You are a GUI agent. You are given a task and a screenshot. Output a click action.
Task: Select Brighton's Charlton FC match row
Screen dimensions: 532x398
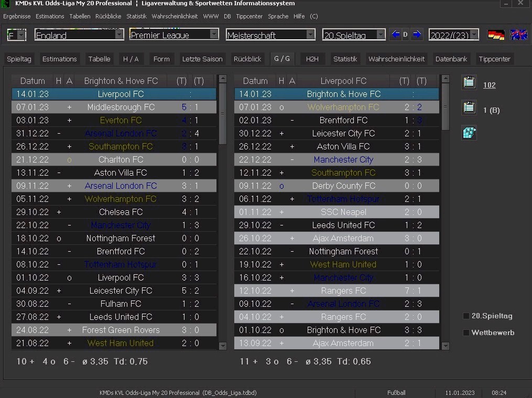pos(114,159)
